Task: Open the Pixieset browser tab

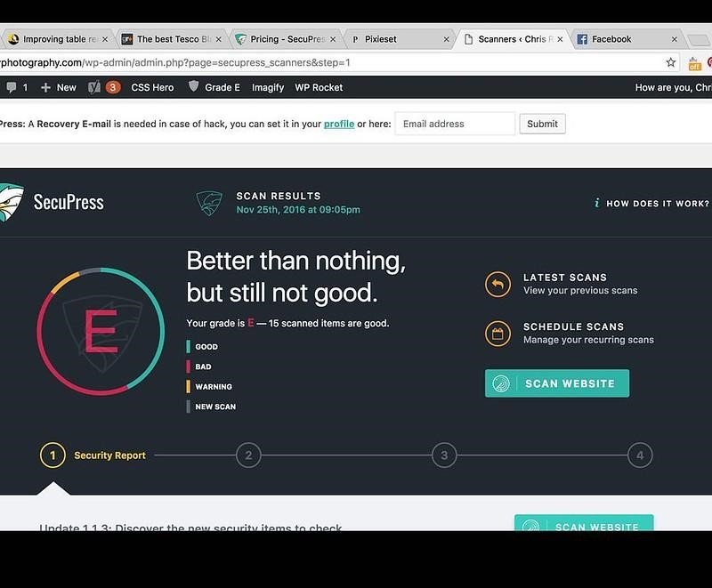Action: point(400,39)
